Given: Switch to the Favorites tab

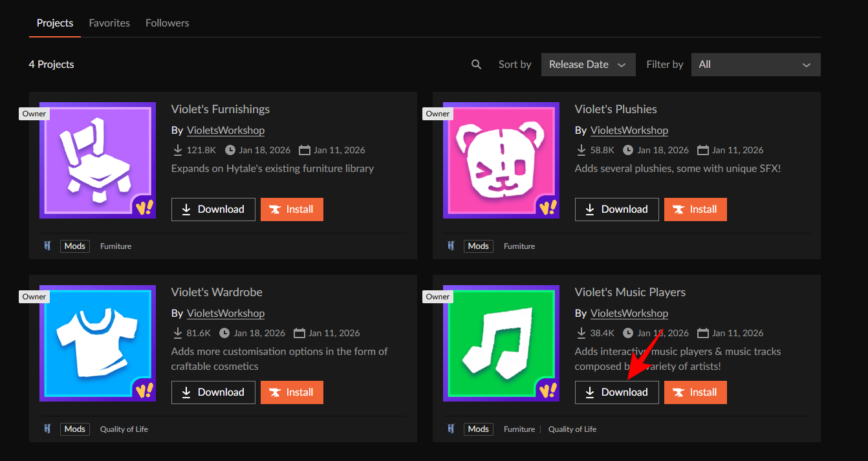Looking at the screenshot, I should tap(109, 23).
